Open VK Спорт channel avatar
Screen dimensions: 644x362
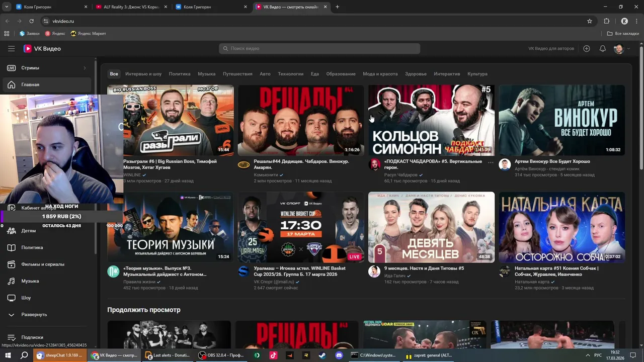[244, 271]
